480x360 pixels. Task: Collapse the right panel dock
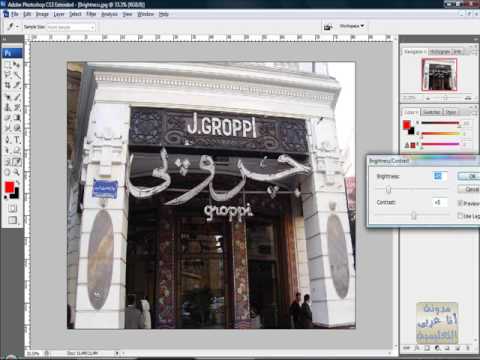pyautogui.click(x=476, y=39)
